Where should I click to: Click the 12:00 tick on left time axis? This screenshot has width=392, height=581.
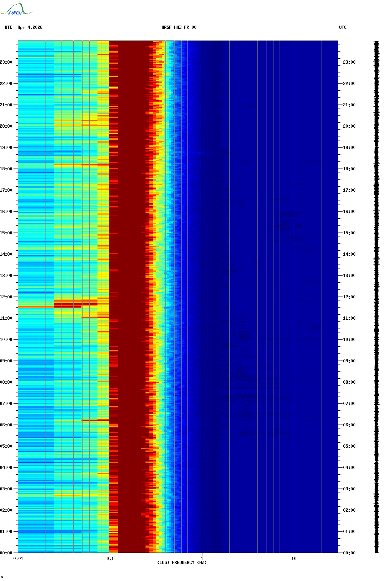[6, 297]
